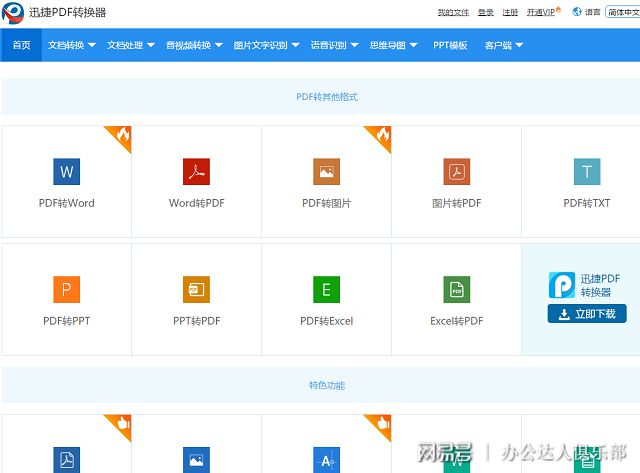The height and width of the screenshot is (473, 640).
Task: Click the PDF转Excel label
Action: [327, 321]
